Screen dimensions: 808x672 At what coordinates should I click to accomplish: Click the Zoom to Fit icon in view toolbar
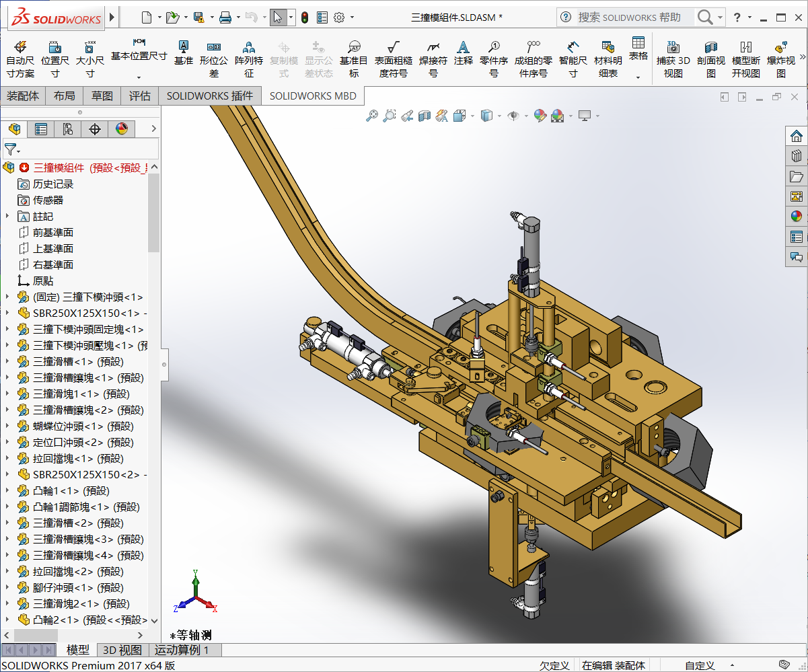(x=371, y=116)
